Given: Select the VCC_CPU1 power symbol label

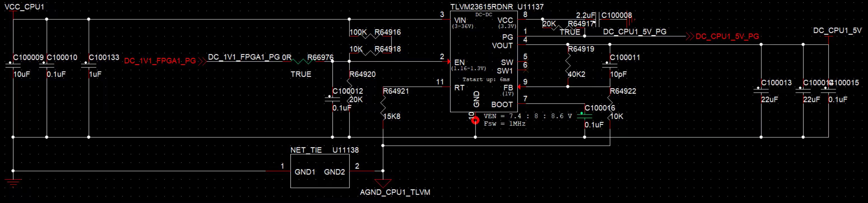Looking at the screenshot, I should [x=24, y=7].
